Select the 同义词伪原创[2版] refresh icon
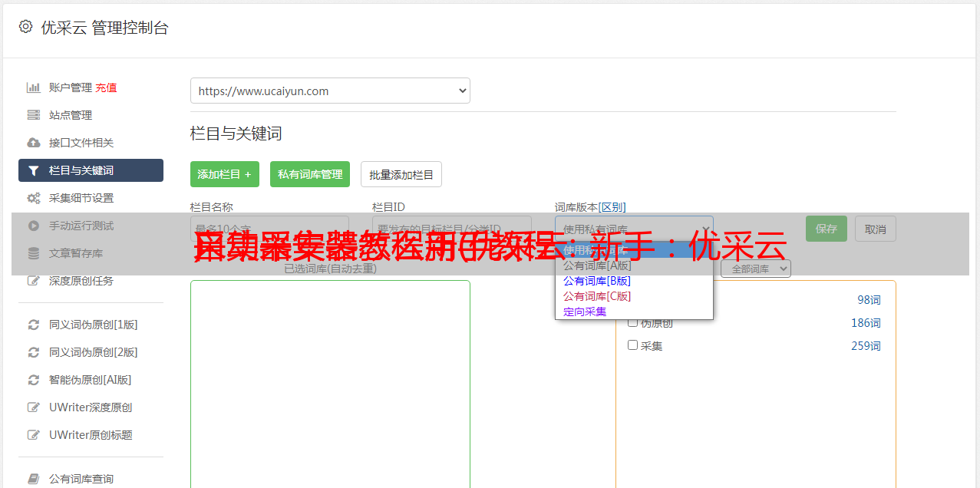Viewport: 980px width, 488px height. (x=33, y=352)
